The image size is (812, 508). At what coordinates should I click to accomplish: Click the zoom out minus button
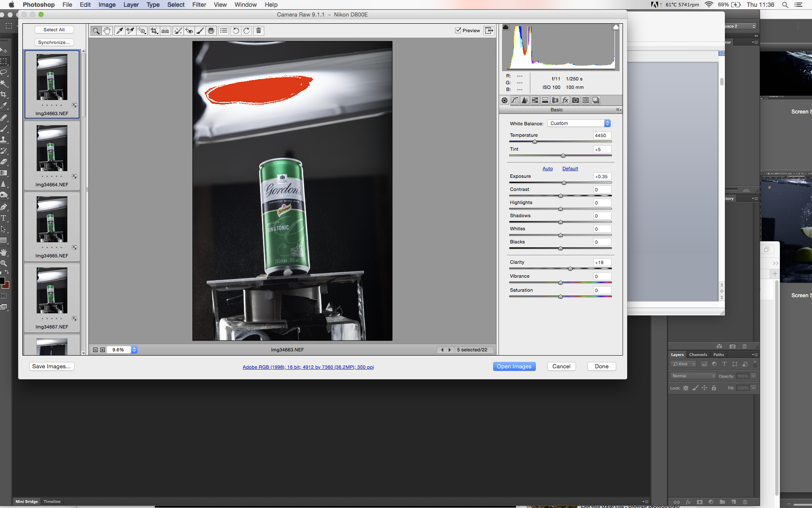(x=95, y=350)
